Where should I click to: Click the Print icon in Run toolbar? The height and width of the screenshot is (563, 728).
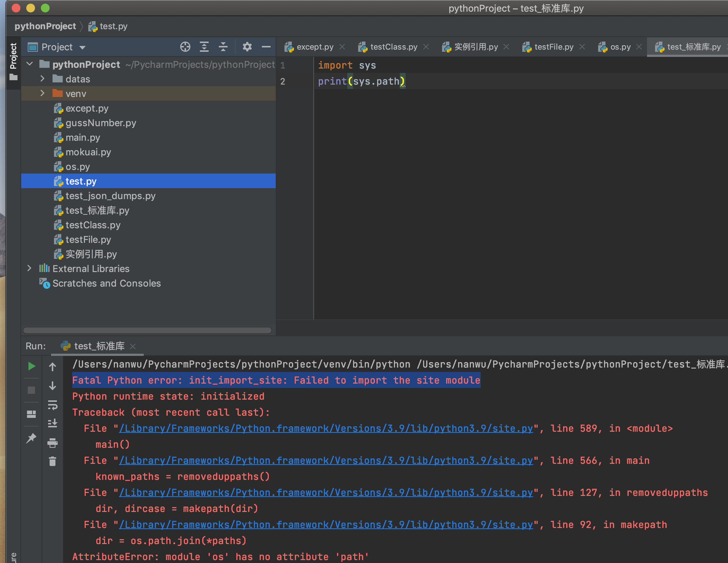pyautogui.click(x=53, y=443)
